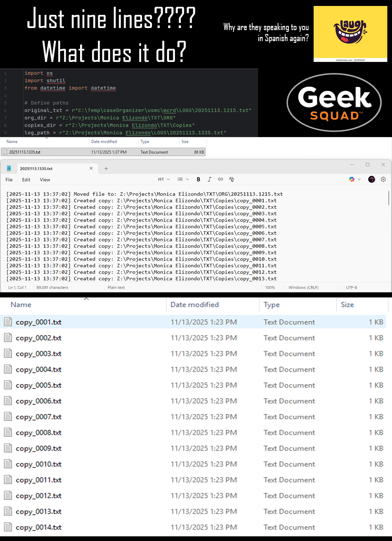This screenshot has width=392, height=541.
Task: Expand the H1 heading dropdown
Action: tap(164, 179)
